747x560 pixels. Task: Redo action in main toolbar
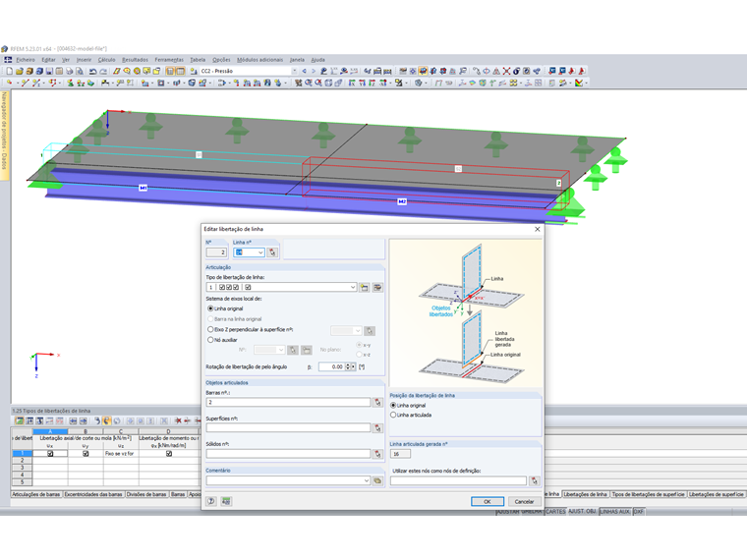tap(103, 71)
